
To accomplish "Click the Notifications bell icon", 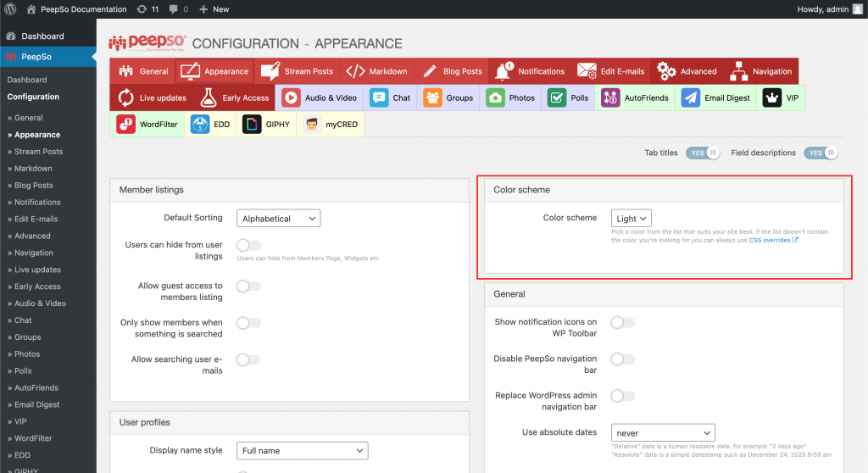I will point(504,71).
